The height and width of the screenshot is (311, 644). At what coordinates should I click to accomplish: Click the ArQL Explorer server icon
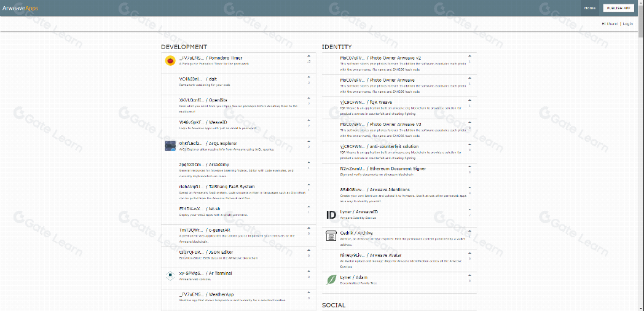pos(170,146)
